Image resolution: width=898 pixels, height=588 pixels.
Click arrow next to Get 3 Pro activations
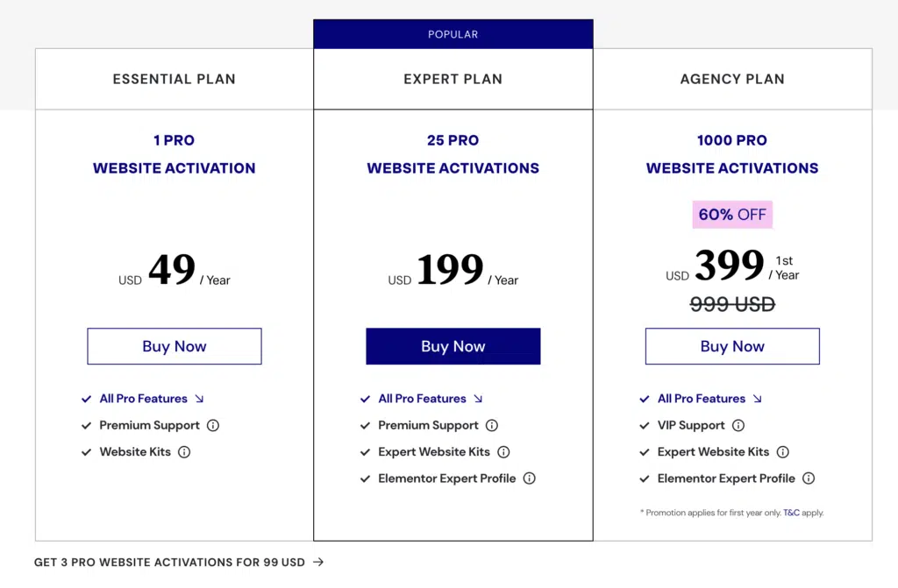(318, 563)
